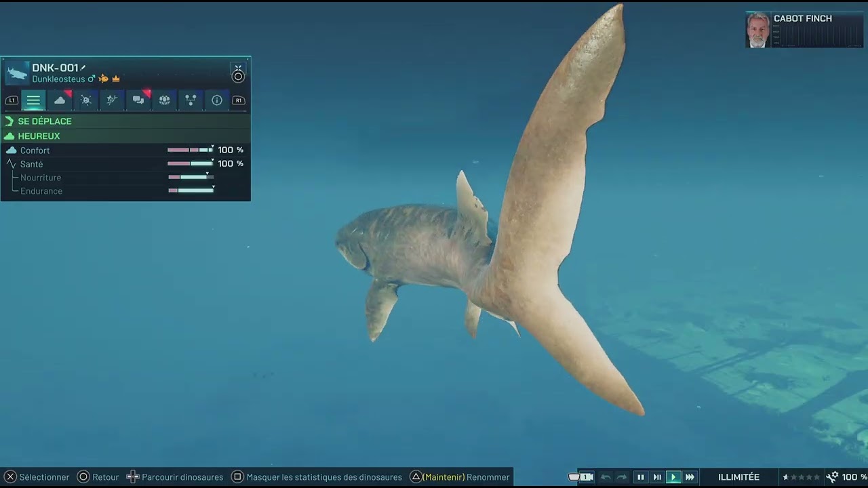Click the R1 next tab indicator
Image resolution: width=868 pixels, height=488 pixels.
click(238, 100)
